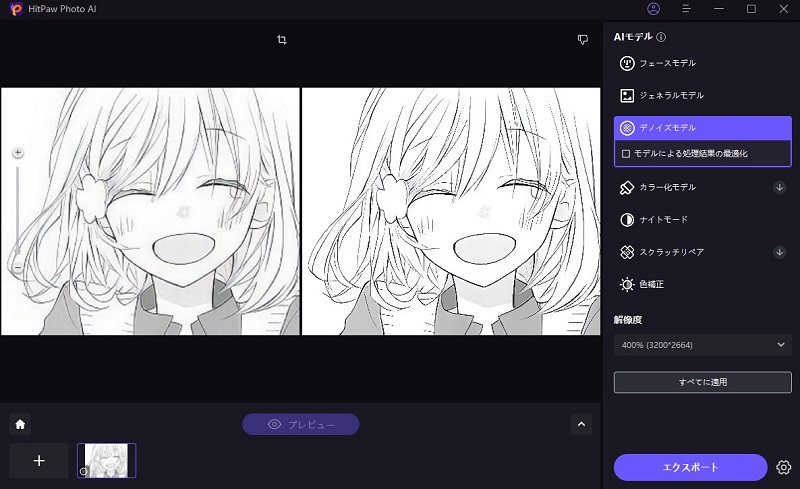Select the カラー化モデル colorize model
This screenshot has width=800, height=489.
tap(703, 187)
